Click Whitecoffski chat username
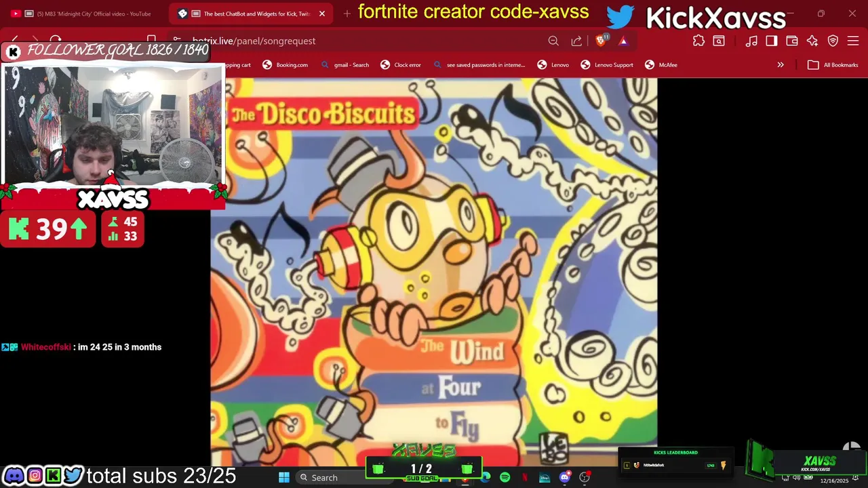The width and height of the screenshot is (868, 488). click(x=45, y=347)
